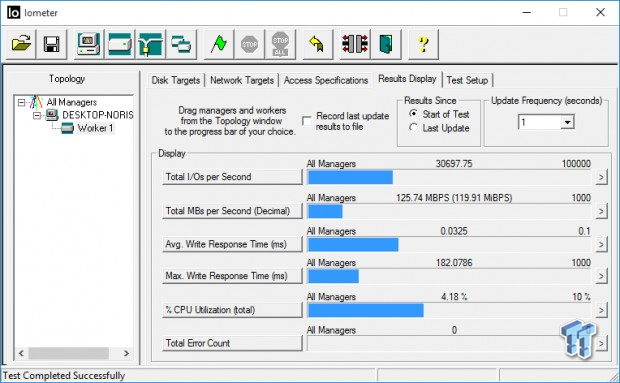This screenshot has width=620, height=383.
Task: Click Topology scrollbar left arrow
Action: tap(21, 353)
